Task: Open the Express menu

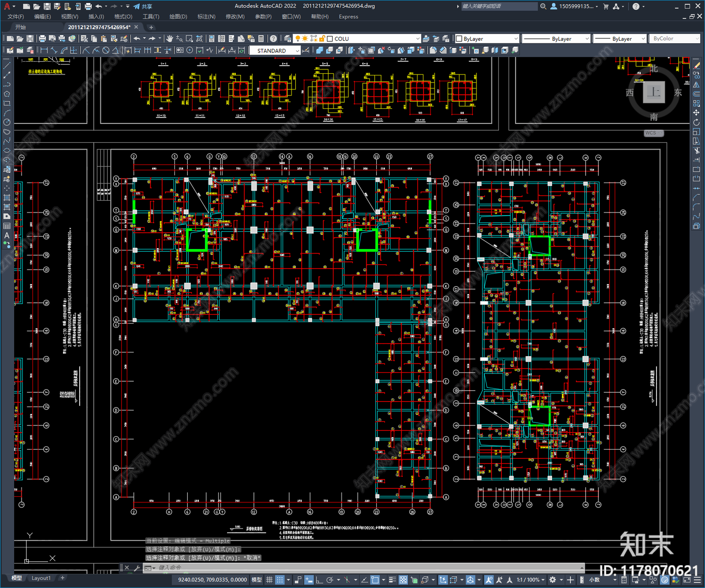Action: tap(349, 17)
